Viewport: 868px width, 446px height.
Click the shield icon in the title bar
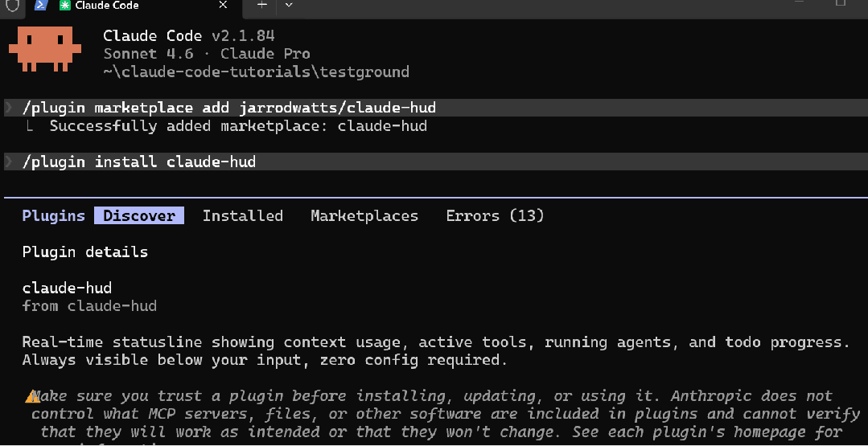pyautogui.click(x=12, y=5)
